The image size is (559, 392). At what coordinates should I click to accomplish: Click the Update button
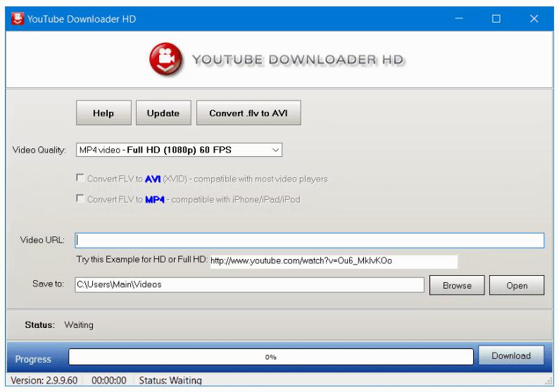tap(163, 113)
